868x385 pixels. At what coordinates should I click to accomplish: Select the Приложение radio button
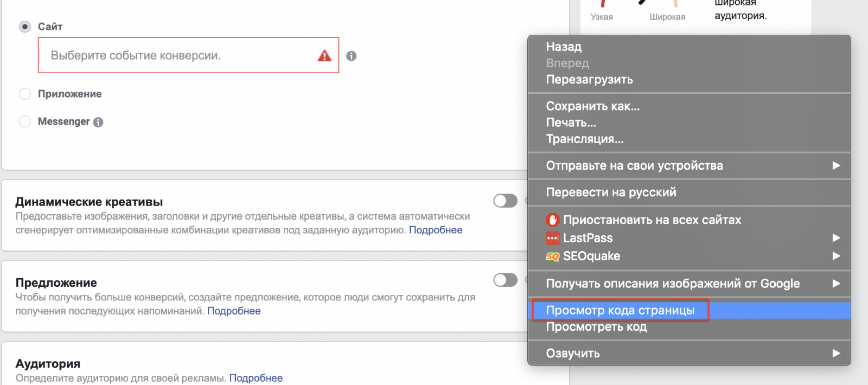coord(25,94)
